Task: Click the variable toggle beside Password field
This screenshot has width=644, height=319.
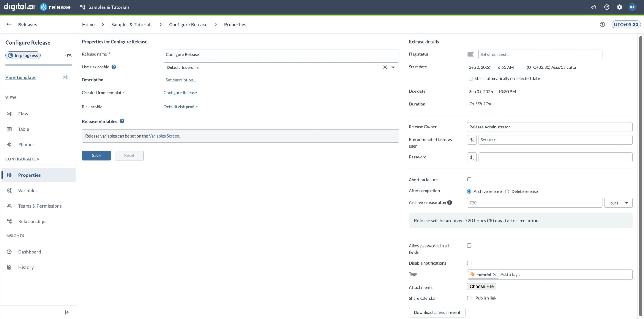Action: (472, 157)
